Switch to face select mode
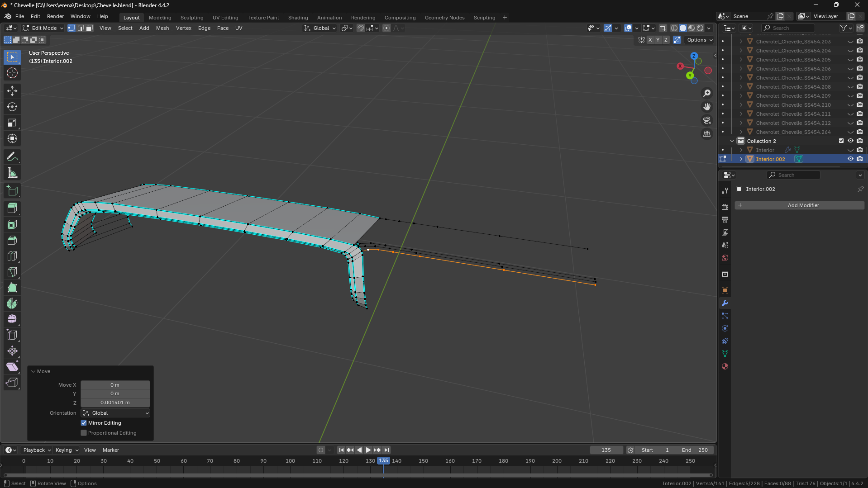868x488 pixels. point(90,28)
